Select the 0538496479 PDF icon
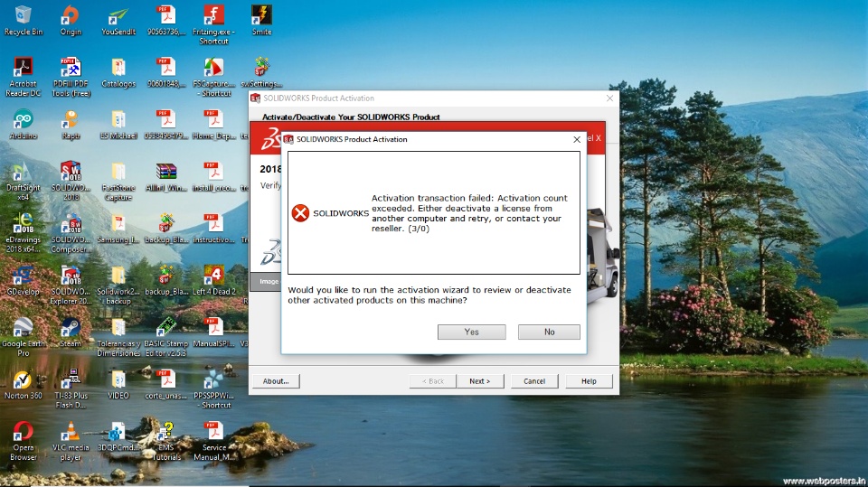Viewport: 868px width, 487px height. [166, 124]
